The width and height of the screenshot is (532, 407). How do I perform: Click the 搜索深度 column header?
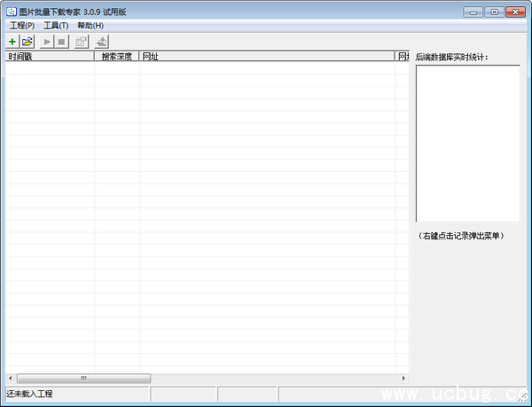point(117,57)
